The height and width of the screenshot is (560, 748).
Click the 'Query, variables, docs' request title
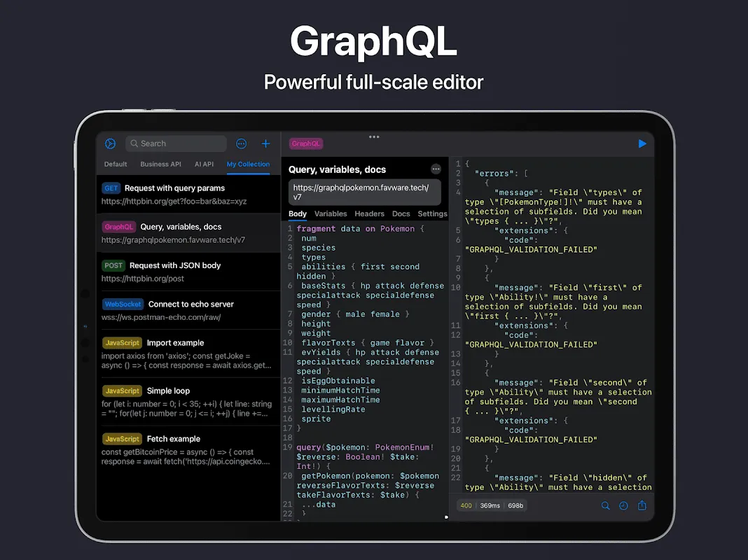(x=337, y=169)
